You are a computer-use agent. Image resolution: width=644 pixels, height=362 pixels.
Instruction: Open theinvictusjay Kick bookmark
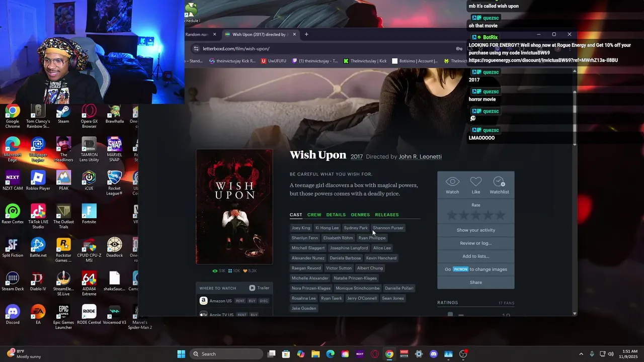point(232,61)
